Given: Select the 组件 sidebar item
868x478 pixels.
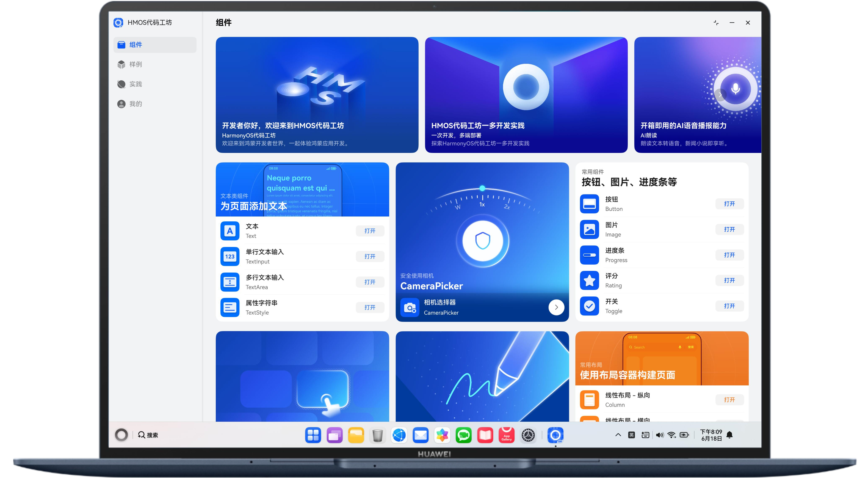Looking at the screenshot, I should (155, 45).
